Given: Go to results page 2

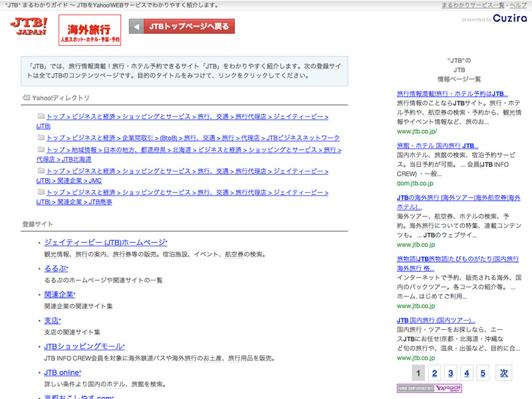Looking at the screenshot, I should (434, 373).
